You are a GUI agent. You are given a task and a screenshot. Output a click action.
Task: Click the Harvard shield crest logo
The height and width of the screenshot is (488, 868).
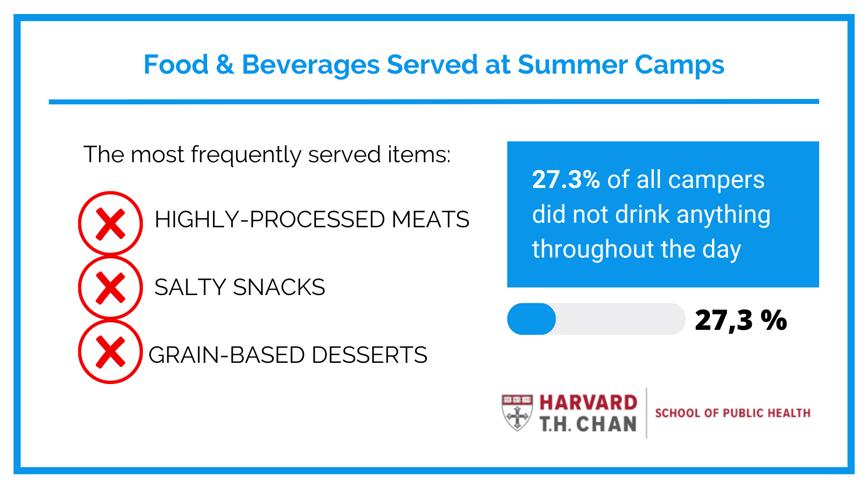pyautogui.click(x=517, y=412)
